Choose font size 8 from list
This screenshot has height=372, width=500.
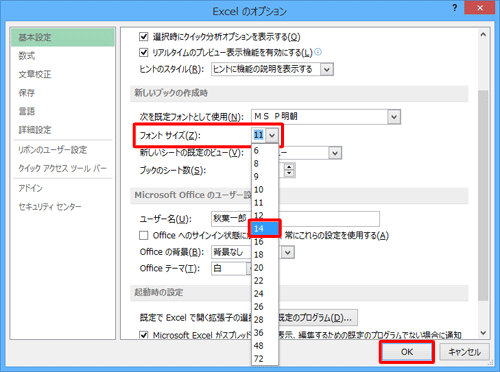[x=265, y=163]
